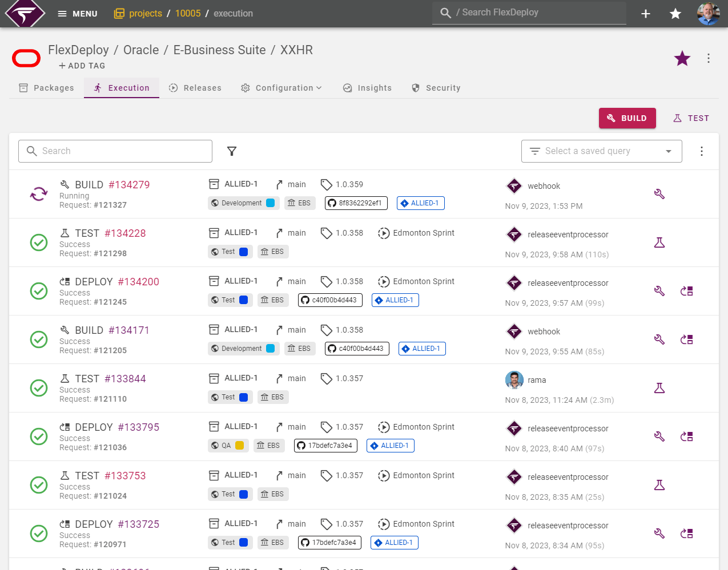
Task: Click flask icon for #133753
Action: pos(659,485)
